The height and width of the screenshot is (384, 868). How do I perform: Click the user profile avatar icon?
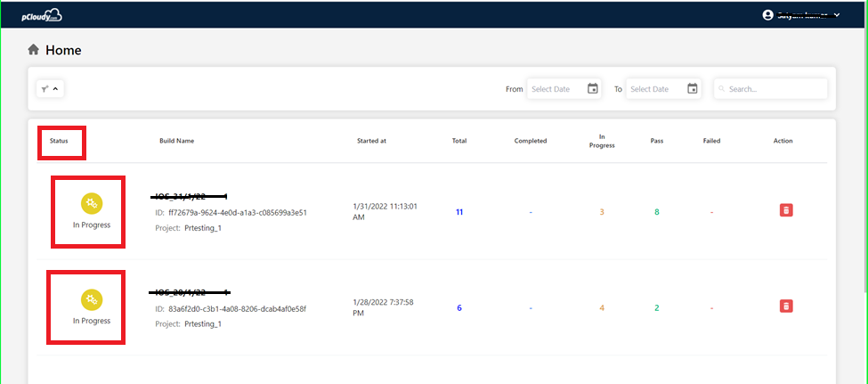pyautogui.click(x=769, y=15)
